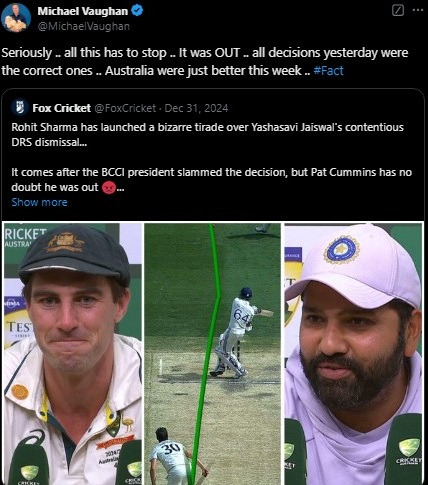Click the quoted text about Rohit Sharma's tirade

(207, 135)
